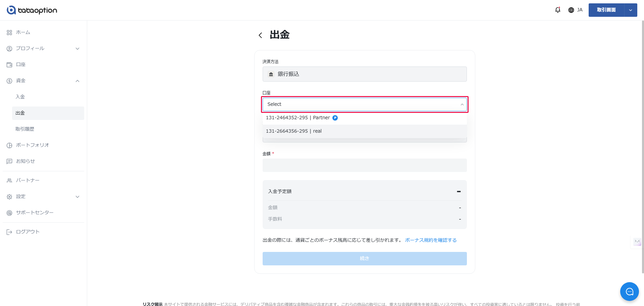644x306 pixels.
Task: Click the ホーム grid icon in sidebar
Action: click(9, 33)
